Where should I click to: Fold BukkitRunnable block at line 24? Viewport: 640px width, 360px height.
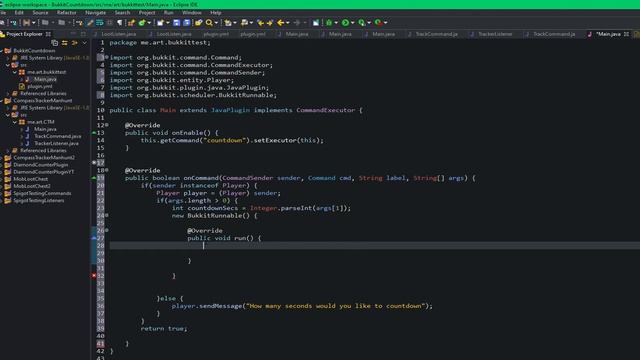[107, 215]
